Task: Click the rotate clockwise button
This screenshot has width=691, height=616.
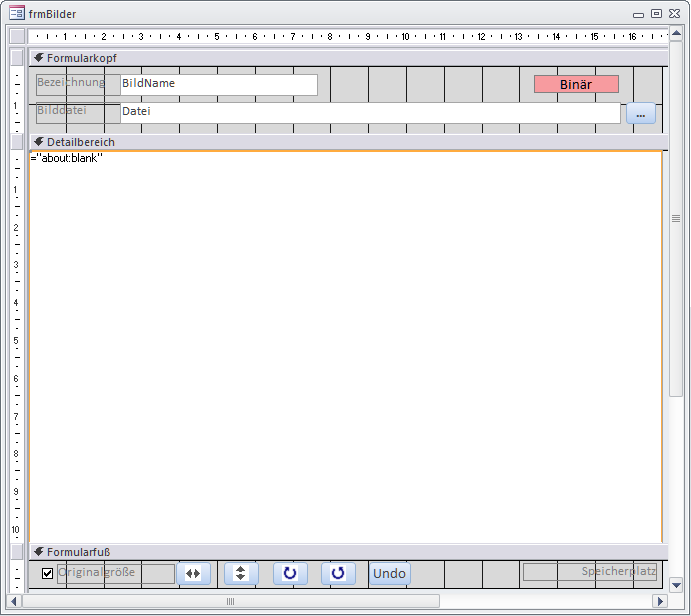Action: [290, 573]
